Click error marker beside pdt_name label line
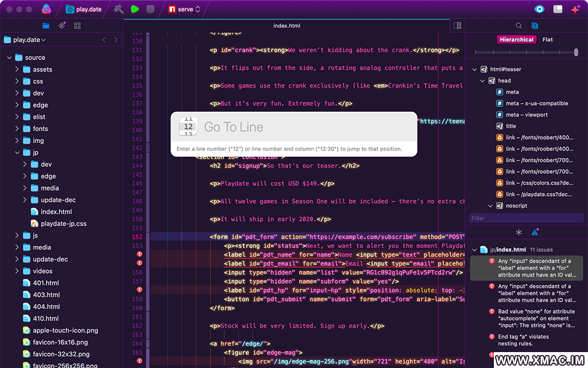 point(139,254)
